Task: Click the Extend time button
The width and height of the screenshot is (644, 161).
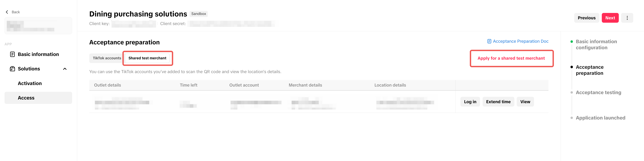Action: click(x=498, y=102)
